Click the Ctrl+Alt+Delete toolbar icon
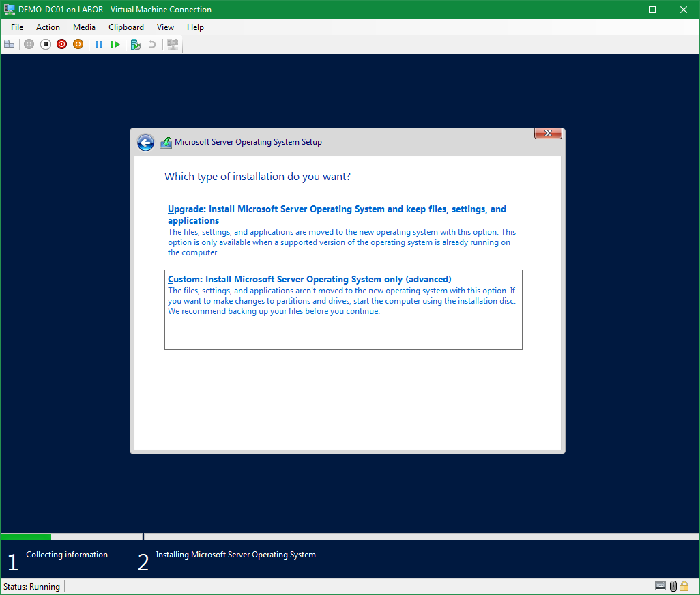 tap(10, 44)
